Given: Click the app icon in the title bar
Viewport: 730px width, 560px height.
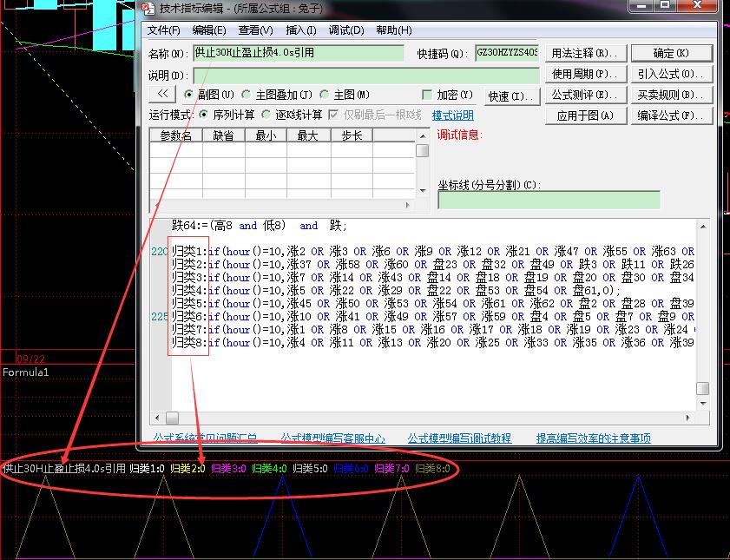Looking at the screenshot, I should pyautogui.click(x=148, y=8).
